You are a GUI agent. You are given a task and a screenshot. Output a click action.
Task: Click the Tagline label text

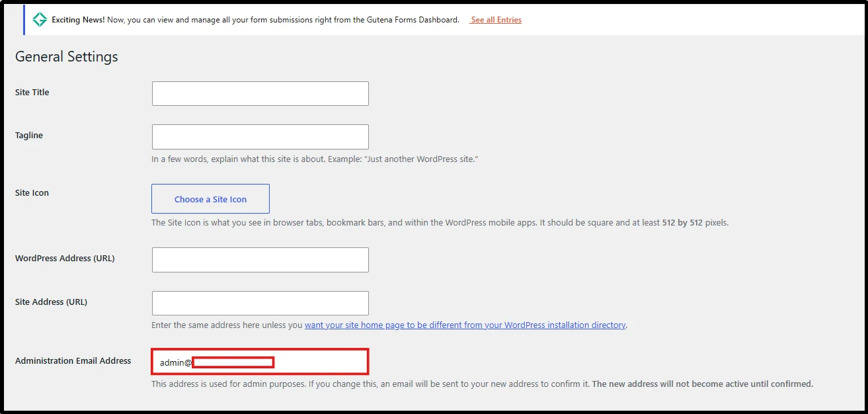pos(29,136)
